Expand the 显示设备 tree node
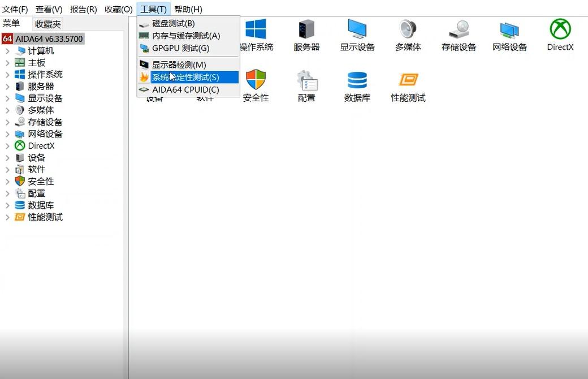Viewport: 588px width, 379px height. 7,98
